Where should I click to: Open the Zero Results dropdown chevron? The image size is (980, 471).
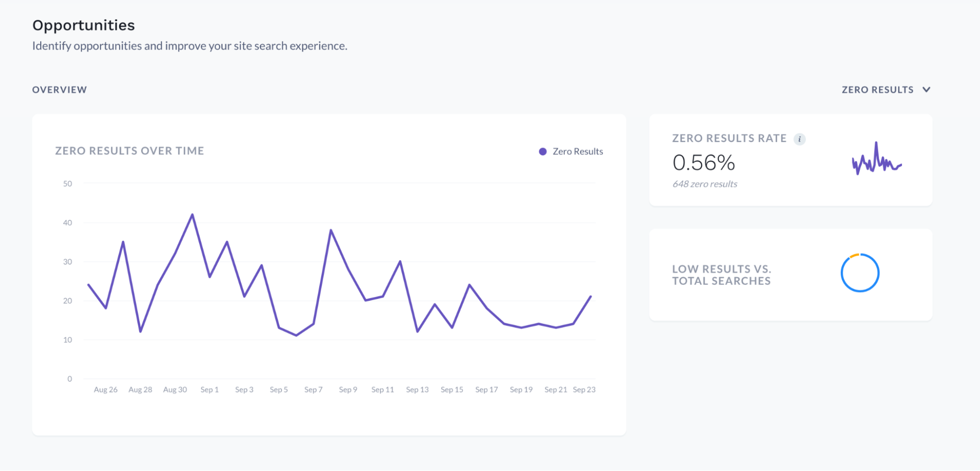(926, 90)
